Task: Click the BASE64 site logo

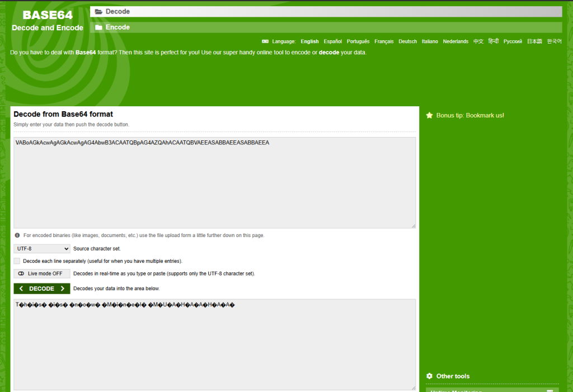Action: (48, 15)
